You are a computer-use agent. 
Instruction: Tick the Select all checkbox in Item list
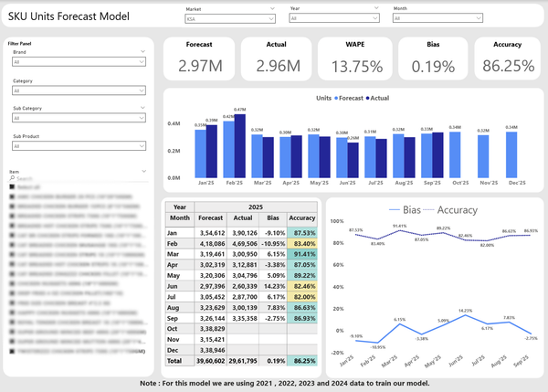click(x=12, y=186)
